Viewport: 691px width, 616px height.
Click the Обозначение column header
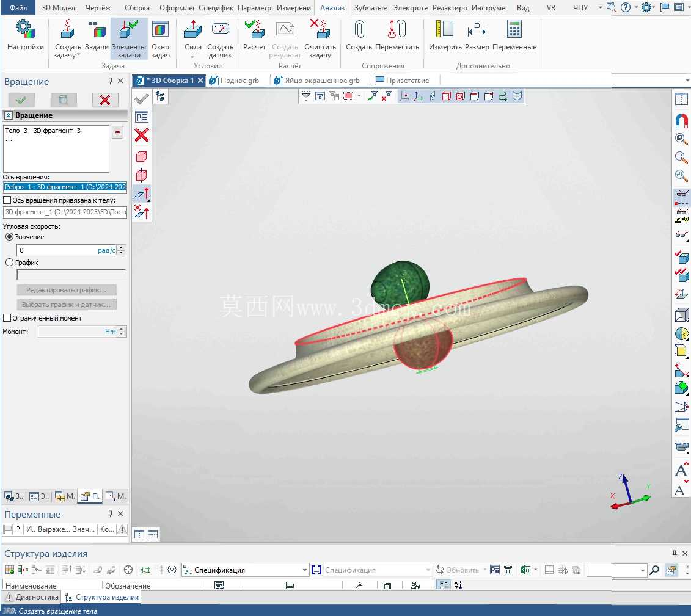(128, 585)
